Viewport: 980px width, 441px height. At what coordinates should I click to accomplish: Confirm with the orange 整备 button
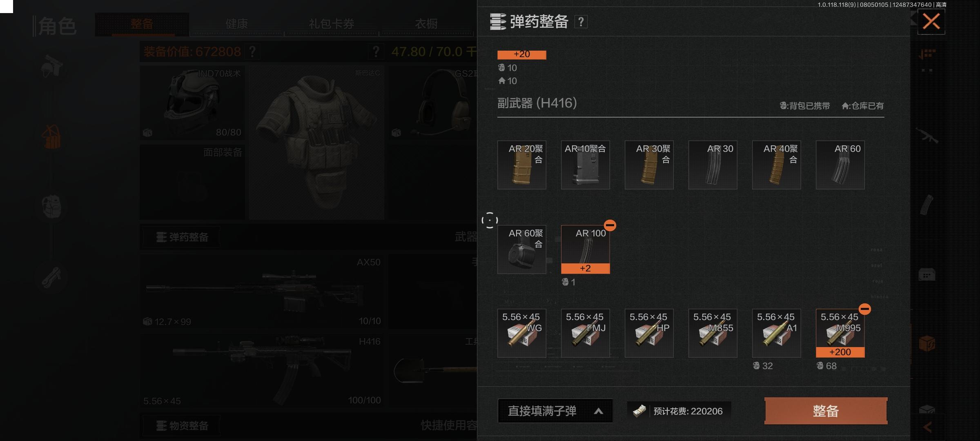826,411
